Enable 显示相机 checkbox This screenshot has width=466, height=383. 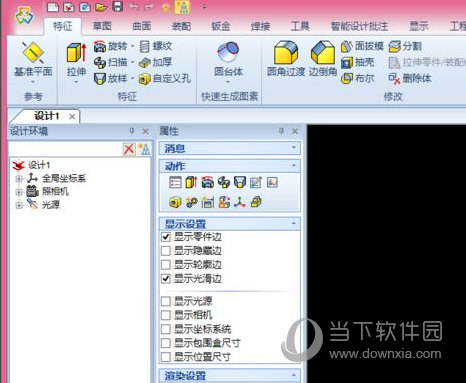166,315
